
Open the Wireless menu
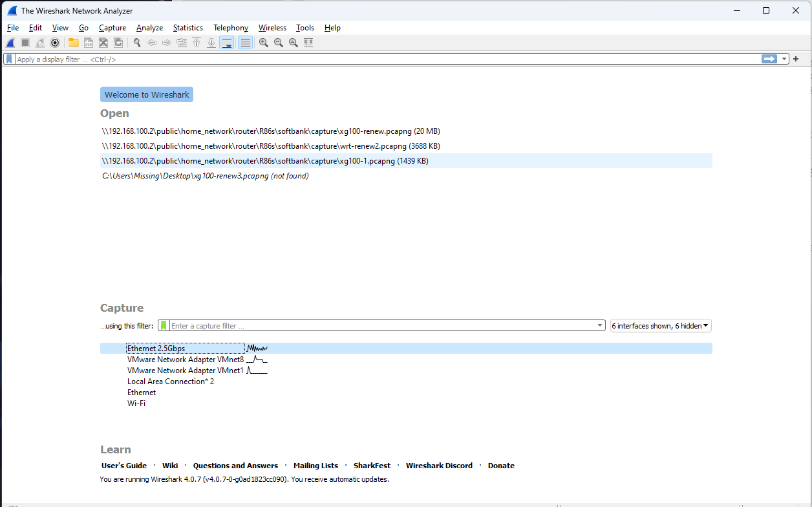click(x=272, y=28)
